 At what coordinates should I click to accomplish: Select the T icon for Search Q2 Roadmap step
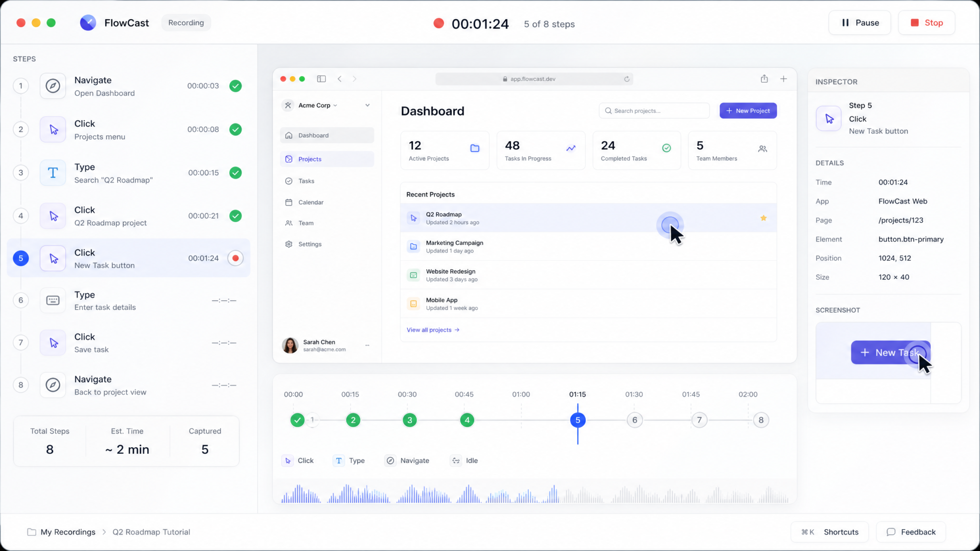point(53,173)
